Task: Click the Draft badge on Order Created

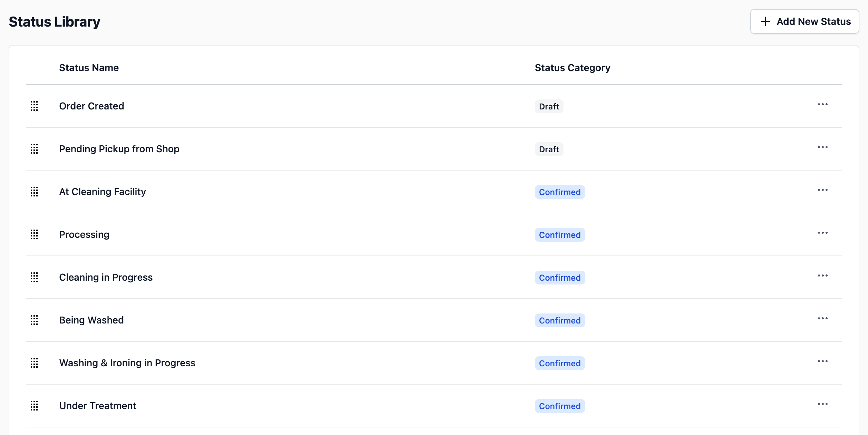Action: pyautogui.click(x=549, y=106)
